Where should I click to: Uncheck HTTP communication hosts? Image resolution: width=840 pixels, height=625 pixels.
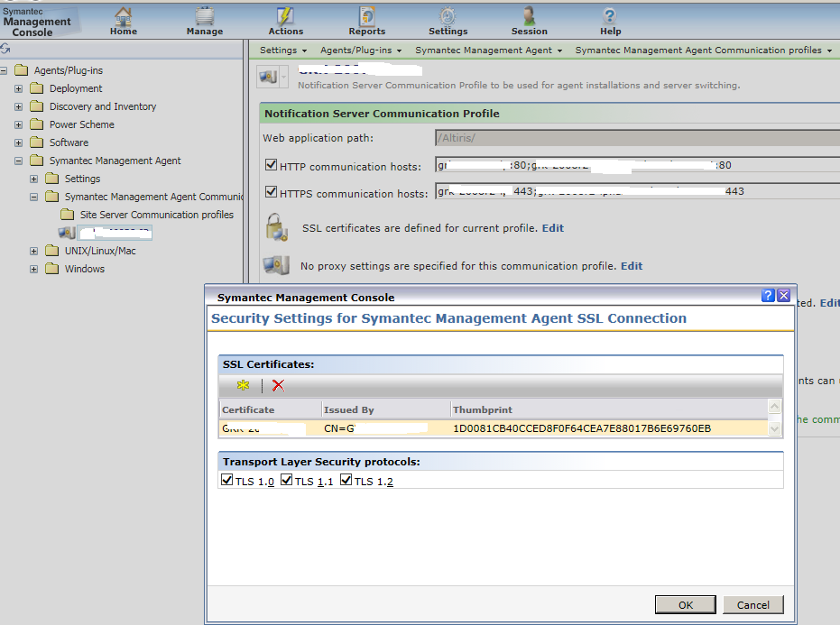click(271, 166)
